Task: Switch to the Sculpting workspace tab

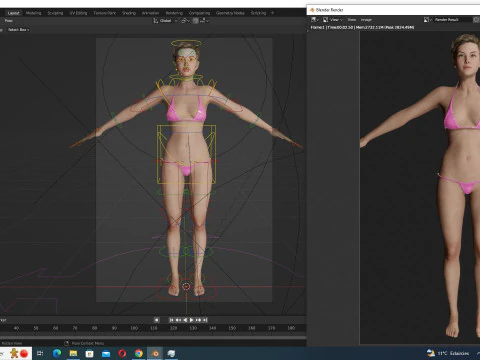Action: [55, 13]
